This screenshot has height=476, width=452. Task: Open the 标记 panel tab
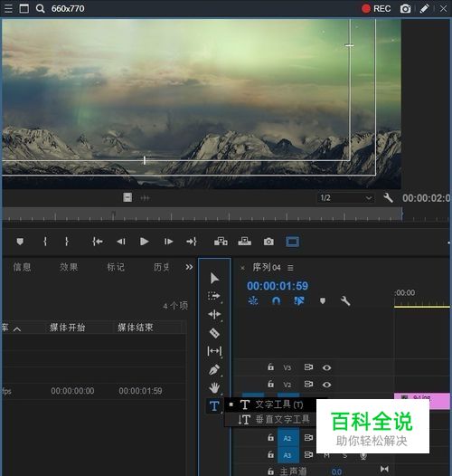click(116, 267)
